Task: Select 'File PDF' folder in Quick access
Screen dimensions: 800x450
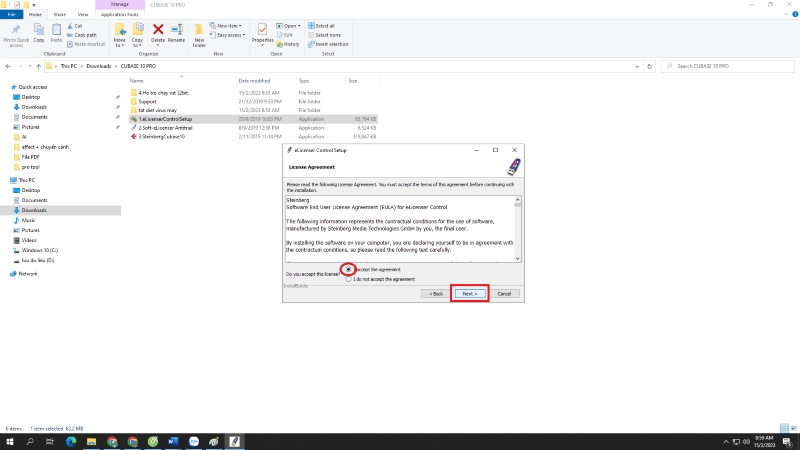Action: pos(30,157)
